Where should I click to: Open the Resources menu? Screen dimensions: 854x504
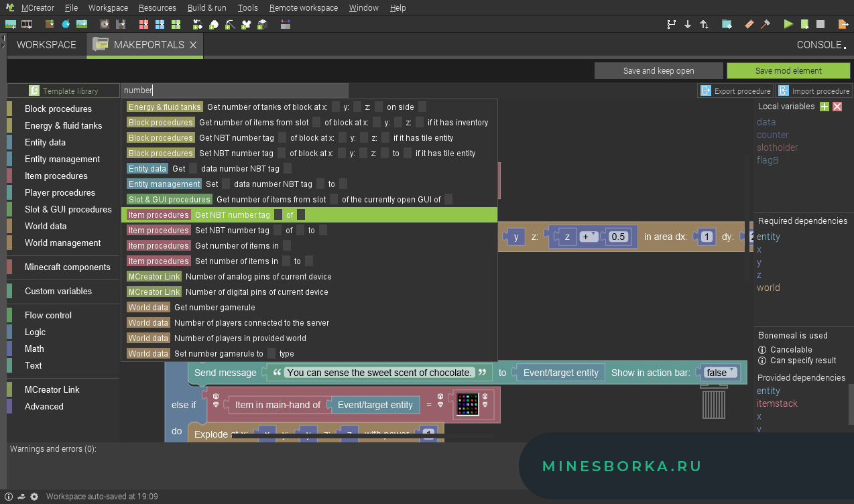[x=158, y=8]
